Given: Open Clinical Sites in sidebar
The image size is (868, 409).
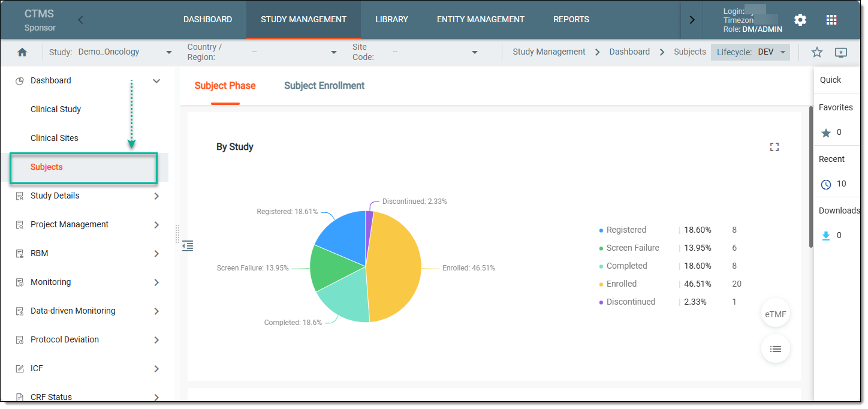Looking at the screenshot, I should tap(55, 139).
